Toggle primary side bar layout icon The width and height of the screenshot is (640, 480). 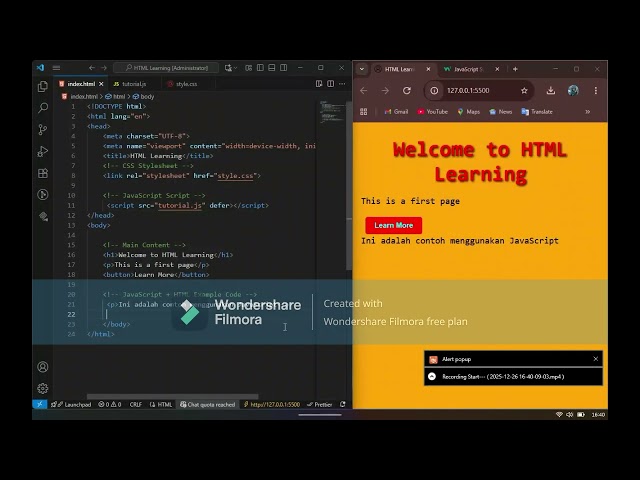click(x=260, y=68)
